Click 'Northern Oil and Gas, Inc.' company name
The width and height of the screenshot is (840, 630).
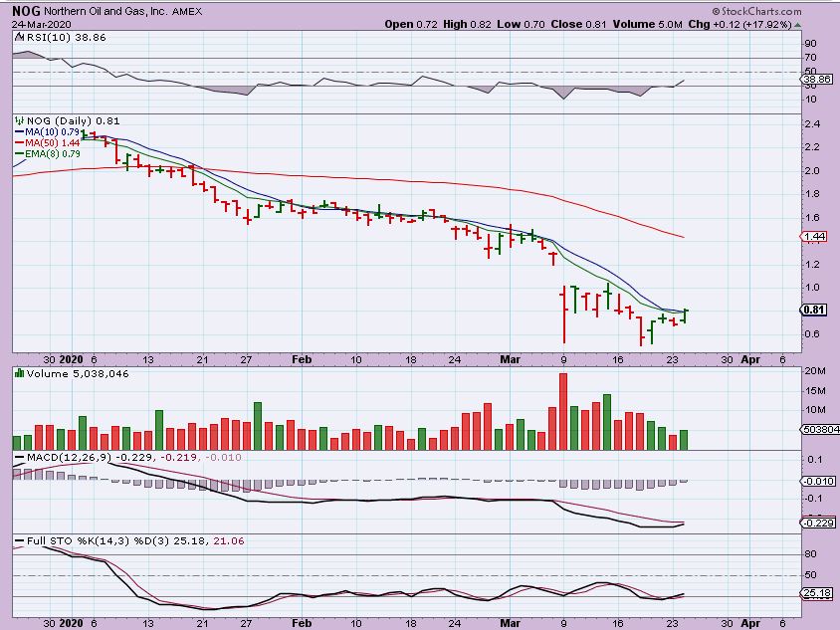tap(105, 11)
